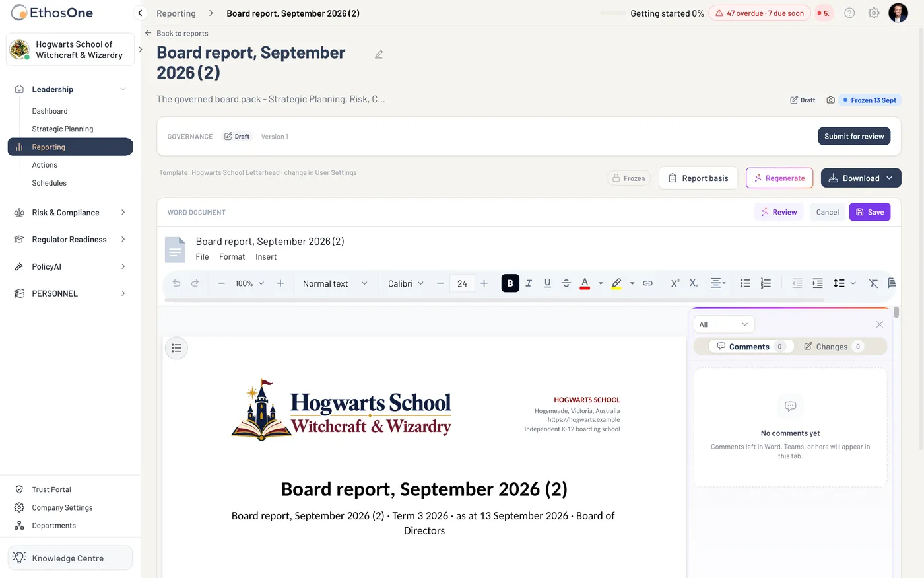Open the user profile avatar

[x=898, y=13]
